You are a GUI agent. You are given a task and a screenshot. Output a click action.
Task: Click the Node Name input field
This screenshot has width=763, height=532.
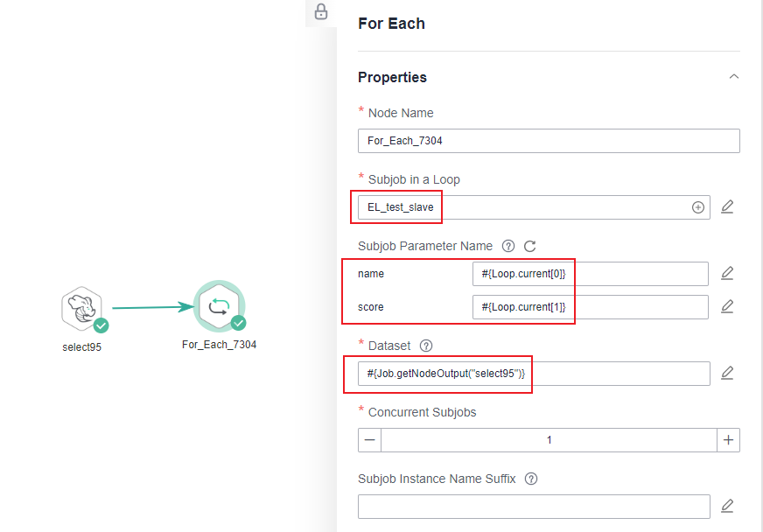pyautogui.click(x=549, y=141)
